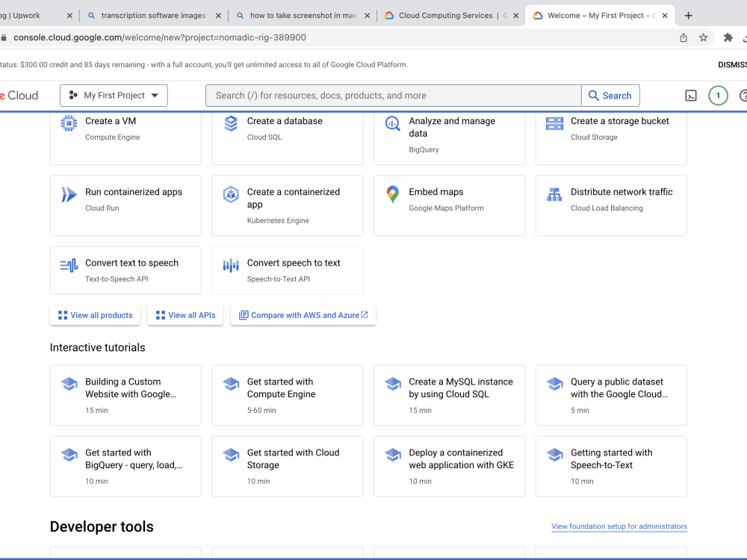Image resolution: width=747 pixels, height=560 pixels.
Task: Open Distribute network traffic title
Action: pyautogui.click(x=622, y=192)
